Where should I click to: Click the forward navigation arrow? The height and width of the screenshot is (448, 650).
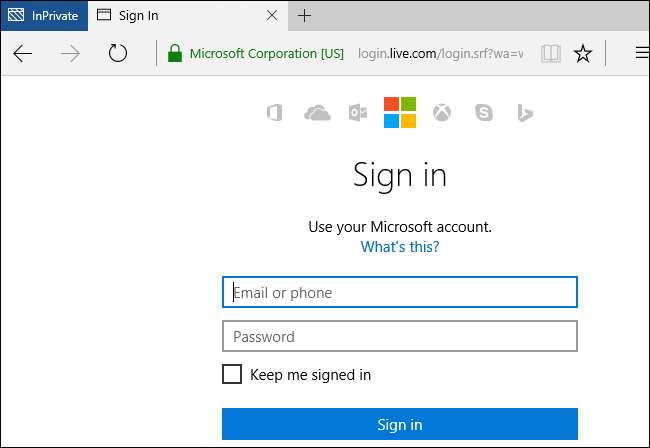tap(70, 53)
